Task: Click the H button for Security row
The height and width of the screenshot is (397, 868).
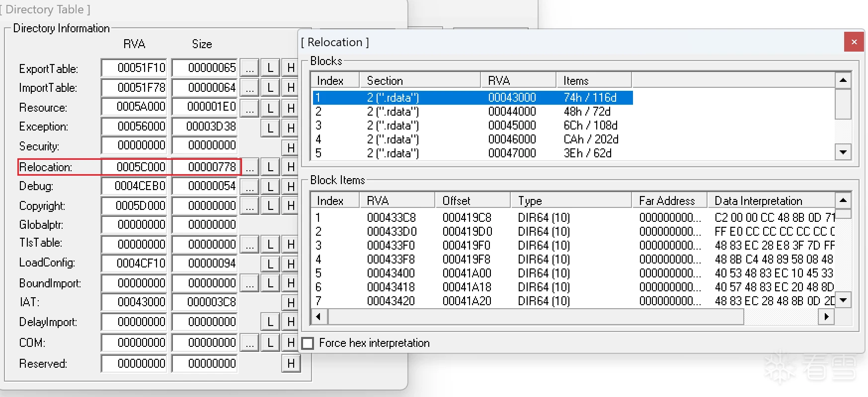Action: pyautogui.click(x=291, y=147)
